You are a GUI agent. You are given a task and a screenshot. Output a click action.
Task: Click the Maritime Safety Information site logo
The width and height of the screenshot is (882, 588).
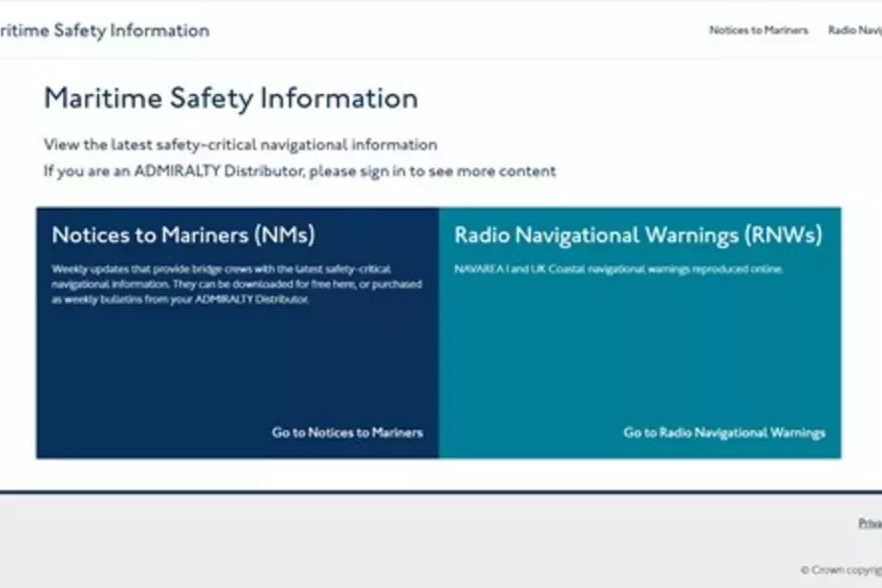click(x=104, y=30)
